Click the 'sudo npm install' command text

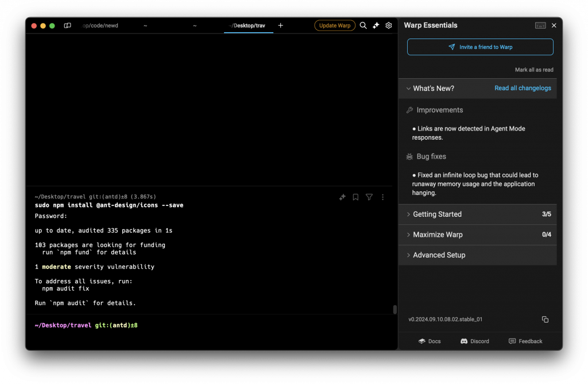point(109,205)
